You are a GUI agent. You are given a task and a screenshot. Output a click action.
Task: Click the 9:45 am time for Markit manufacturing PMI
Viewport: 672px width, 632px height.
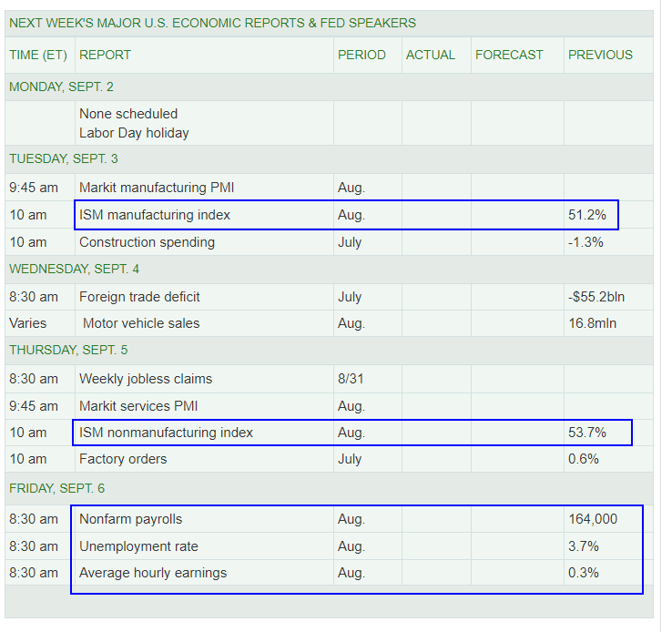34,188
